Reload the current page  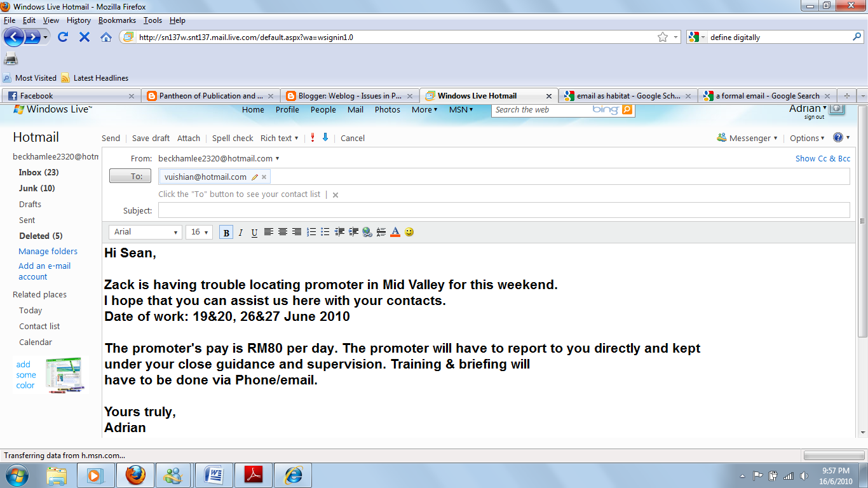(63, 37)
